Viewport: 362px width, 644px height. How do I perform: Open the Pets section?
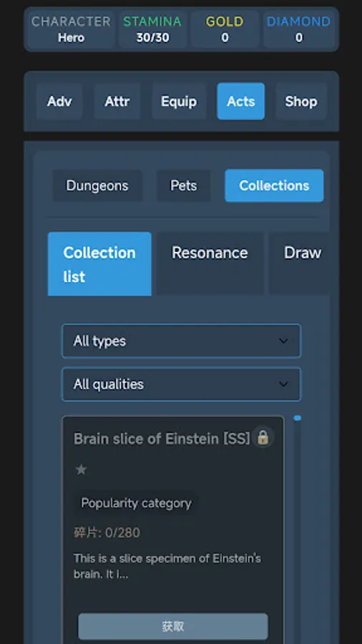(x=183, y=185)
